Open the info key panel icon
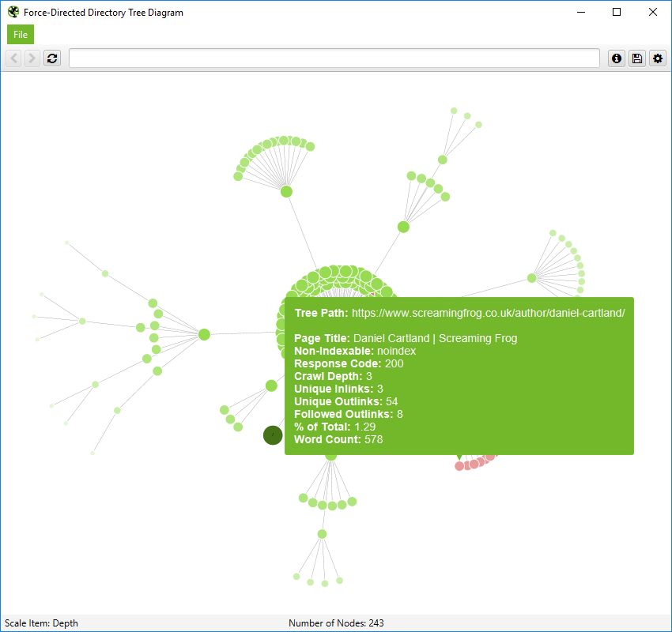Viewport: 672px width, 632px height. pos(617,58)
